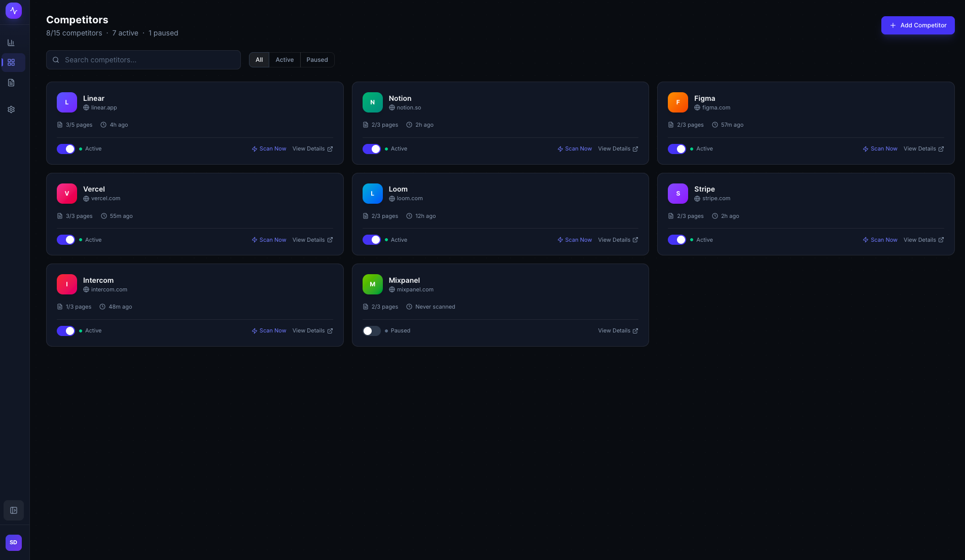Run Scan Now for Intercom

pyautogui.click(x=269, y=330)
